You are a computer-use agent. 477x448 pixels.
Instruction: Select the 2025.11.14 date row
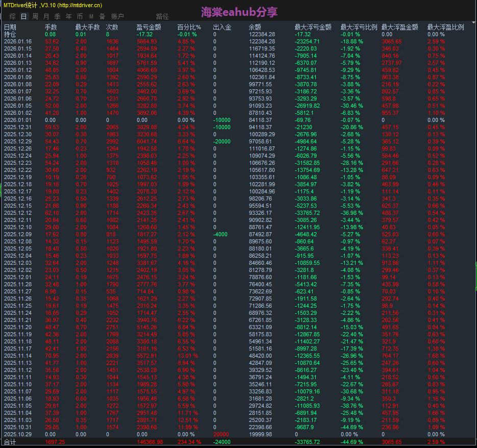(18, 356)
